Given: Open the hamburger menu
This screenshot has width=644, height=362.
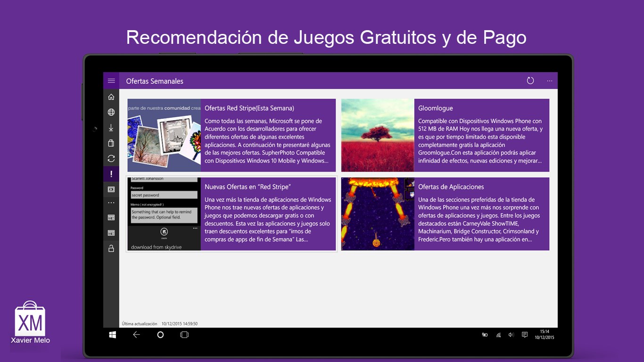Looking at the screenshot, I should pyautogui.click(x=111, y=81).
